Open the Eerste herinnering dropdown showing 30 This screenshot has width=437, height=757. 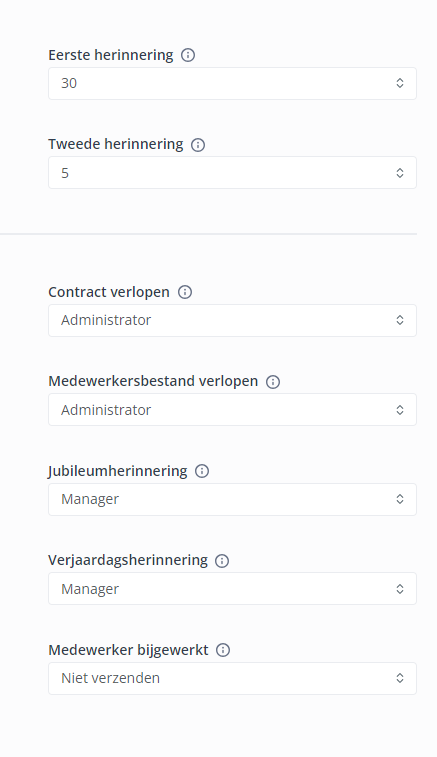click(x=232, y=84)
